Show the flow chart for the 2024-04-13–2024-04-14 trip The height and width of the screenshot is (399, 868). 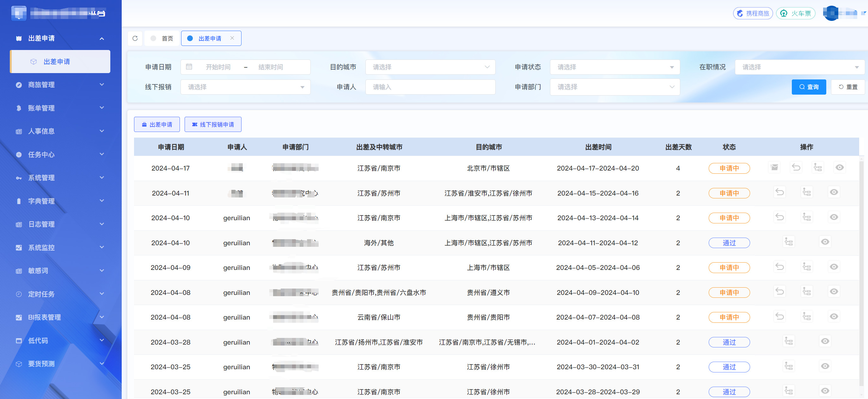pos(807,217)
